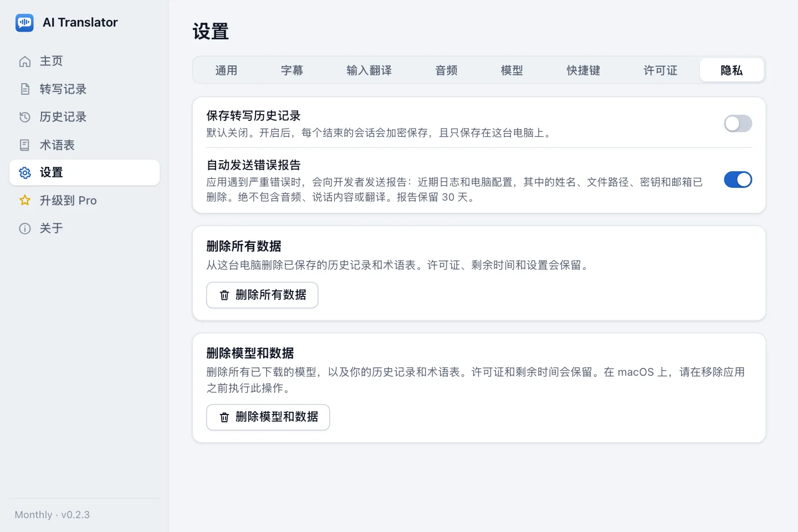Switch to the 快捷键 tab
The image size is (798, 532).
pos(584,70)
